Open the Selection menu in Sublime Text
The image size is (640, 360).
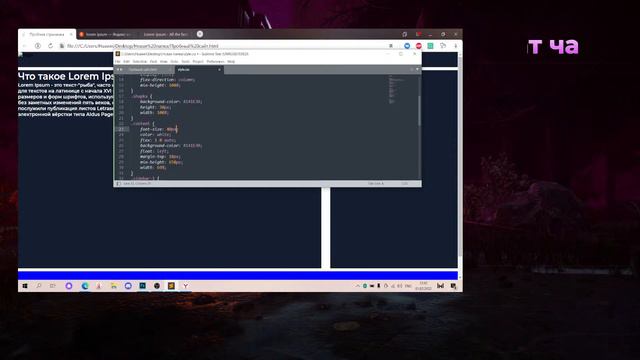[140, 62]
